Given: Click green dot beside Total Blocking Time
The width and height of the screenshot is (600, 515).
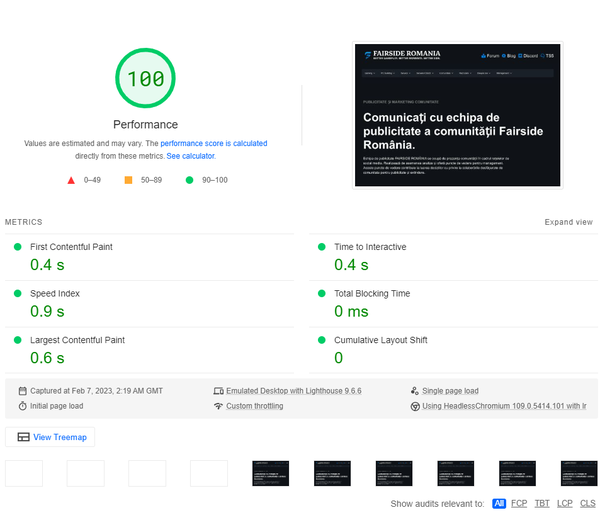Looking at the screenshot, I should click(322, 293).
